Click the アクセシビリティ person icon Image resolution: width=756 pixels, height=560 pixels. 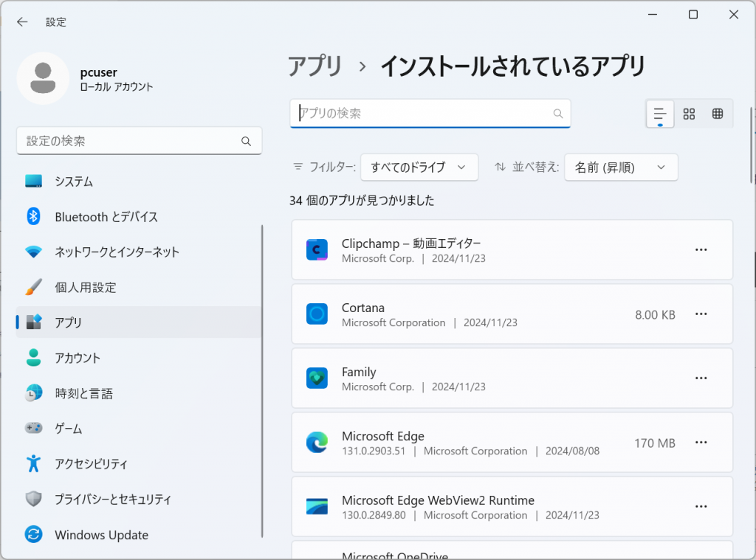[33, 463]
